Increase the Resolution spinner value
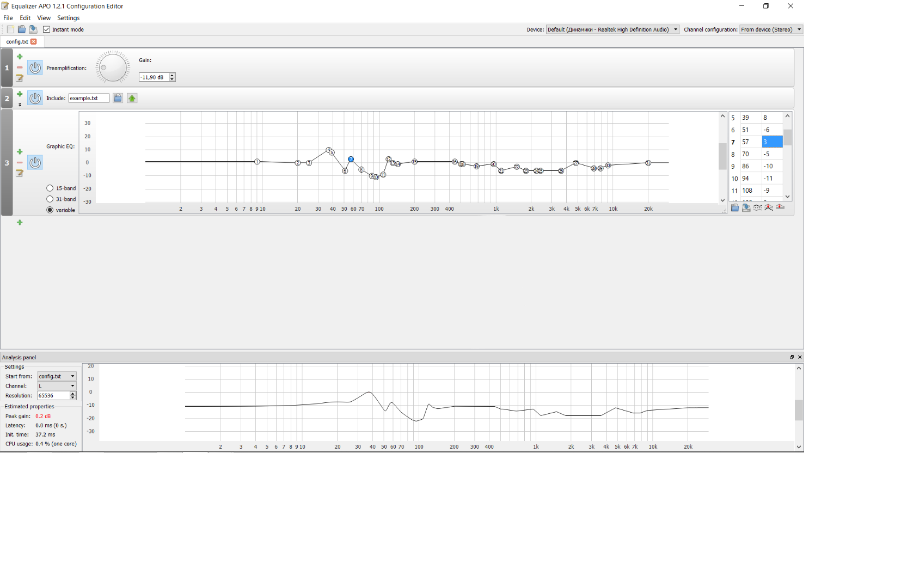Screen dimensions: 913x588 (73, 394)
